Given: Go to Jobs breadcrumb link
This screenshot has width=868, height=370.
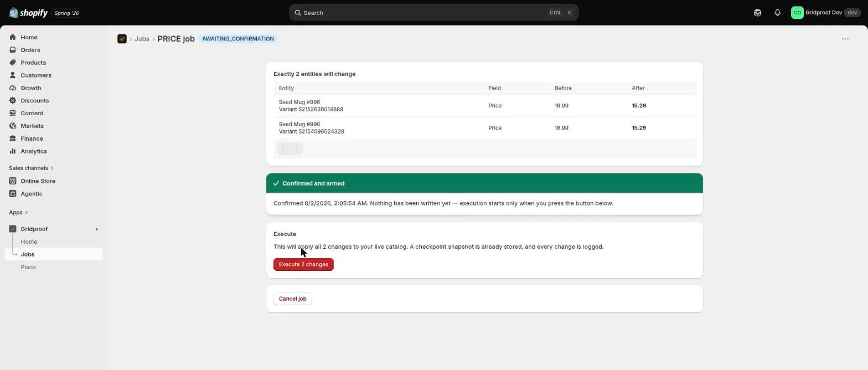Looking at the screenshot, I should point(142,39).
